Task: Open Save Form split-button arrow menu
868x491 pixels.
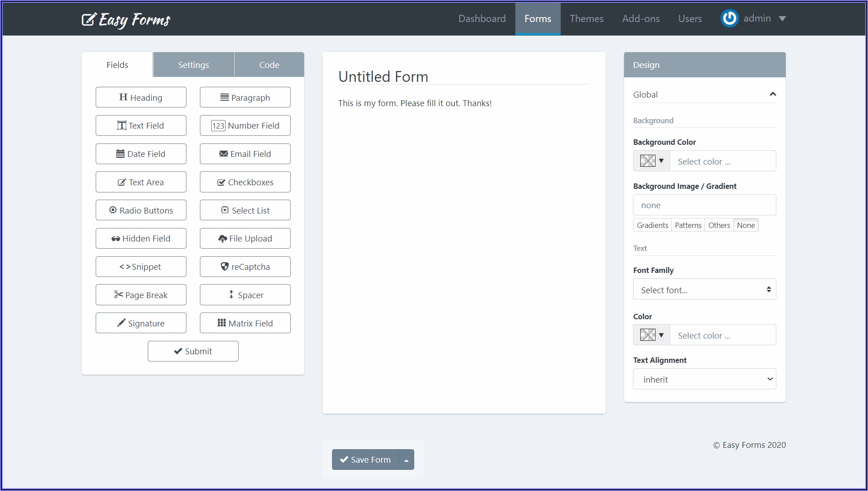Action: tap(406, 460)
